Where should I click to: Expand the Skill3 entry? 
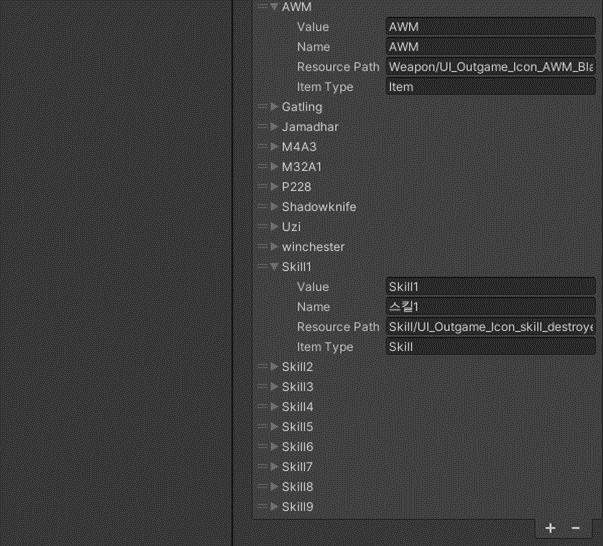(274, 386)
